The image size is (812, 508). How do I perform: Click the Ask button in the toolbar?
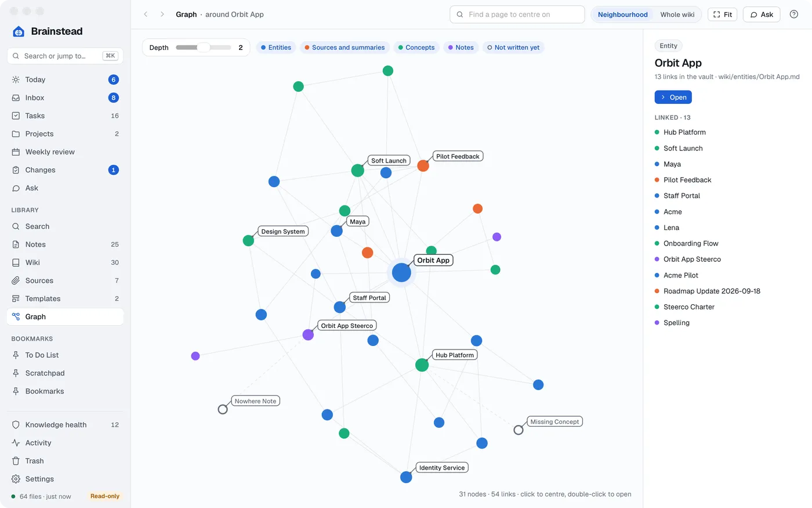coord(762,15)
